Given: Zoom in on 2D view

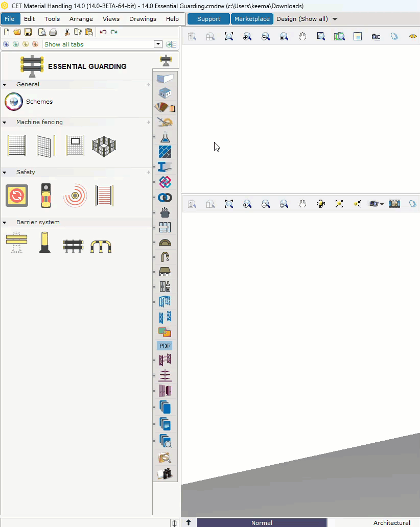Looking at the screenshot, I should click(247, 37).
